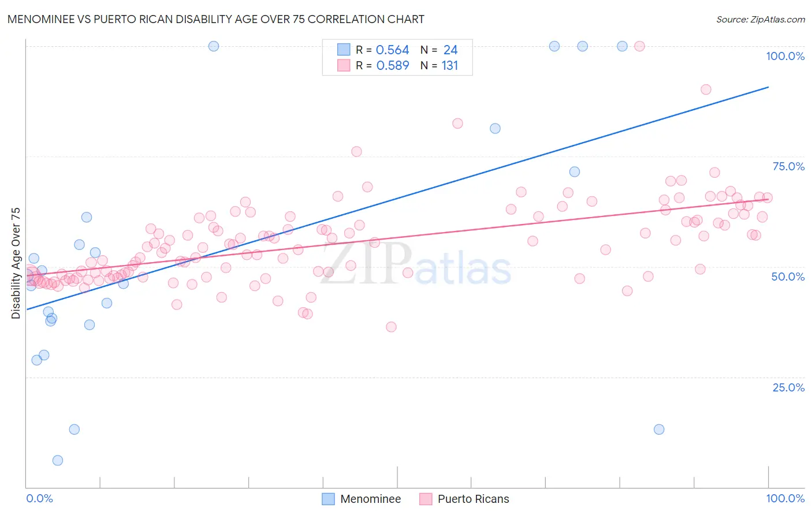812x515 pixels.
Task: Click the Puerto Ricans legend color swatch at bottom
Action: pyautogui.click(x=426, y=499)
